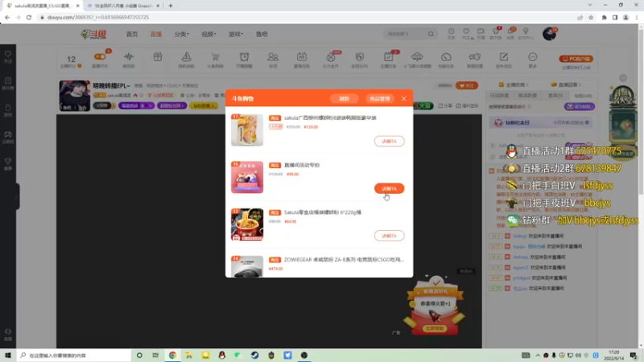Click the trophy icon in left sidebar
644x362 pixels.
point(8,163)
